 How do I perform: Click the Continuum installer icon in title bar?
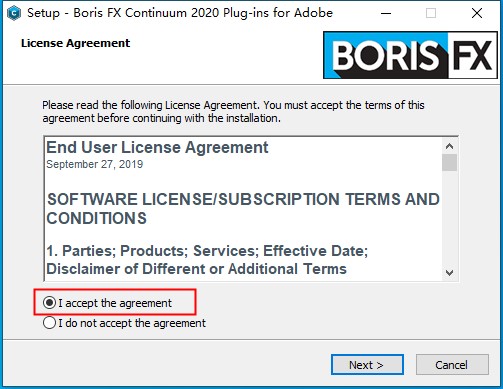[x=14, y=13]
